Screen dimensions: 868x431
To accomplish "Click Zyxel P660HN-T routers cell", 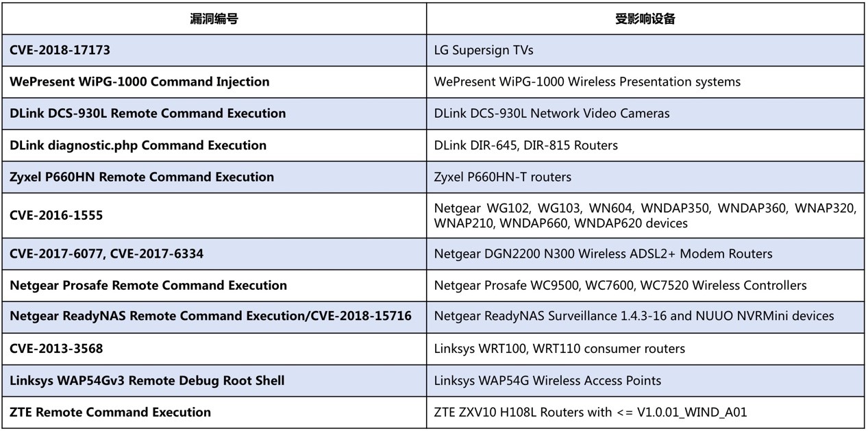I will coord(645,177).
